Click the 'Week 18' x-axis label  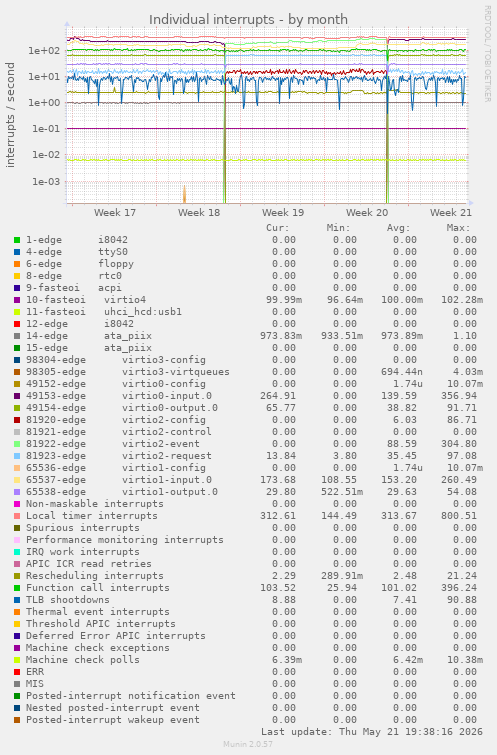pyautogui.click(x=199, y=212)
